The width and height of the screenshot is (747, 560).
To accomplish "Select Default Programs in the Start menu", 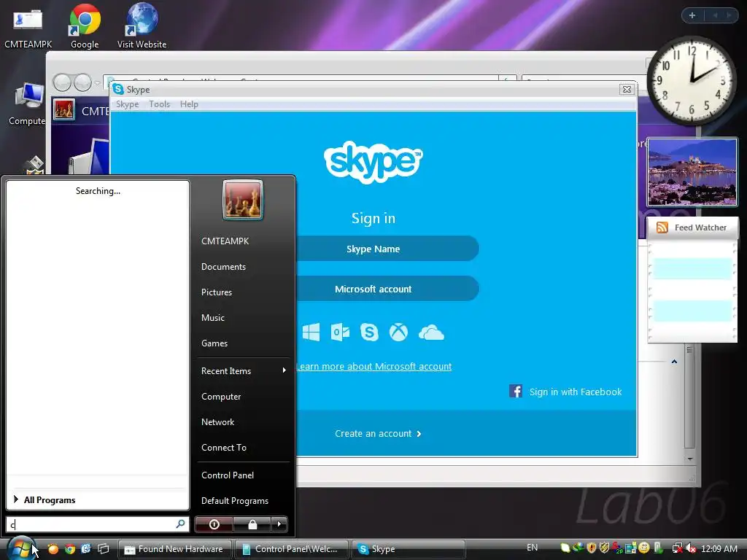I will pos(235,500).
